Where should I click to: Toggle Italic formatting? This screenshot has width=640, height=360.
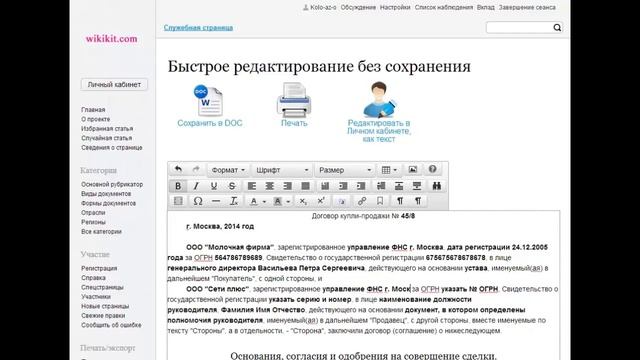196,186
